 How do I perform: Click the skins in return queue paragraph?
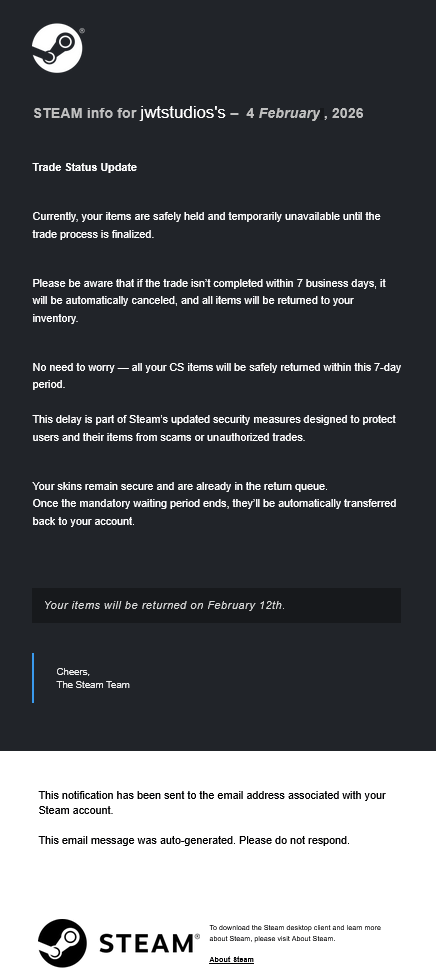(x=214, y=503)
